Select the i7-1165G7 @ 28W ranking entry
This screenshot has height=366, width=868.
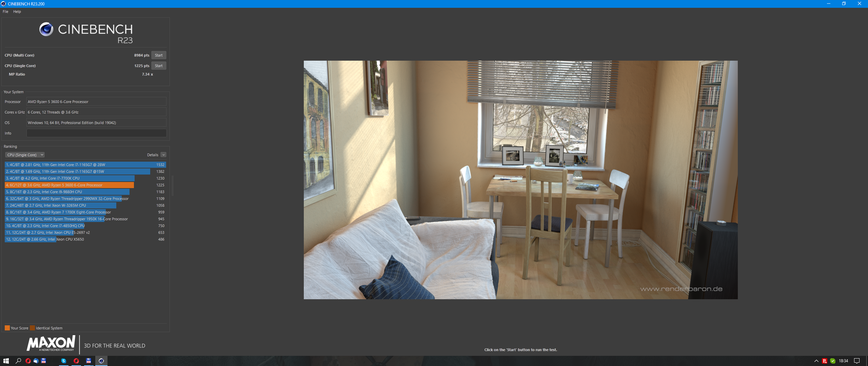coord(85,165)
